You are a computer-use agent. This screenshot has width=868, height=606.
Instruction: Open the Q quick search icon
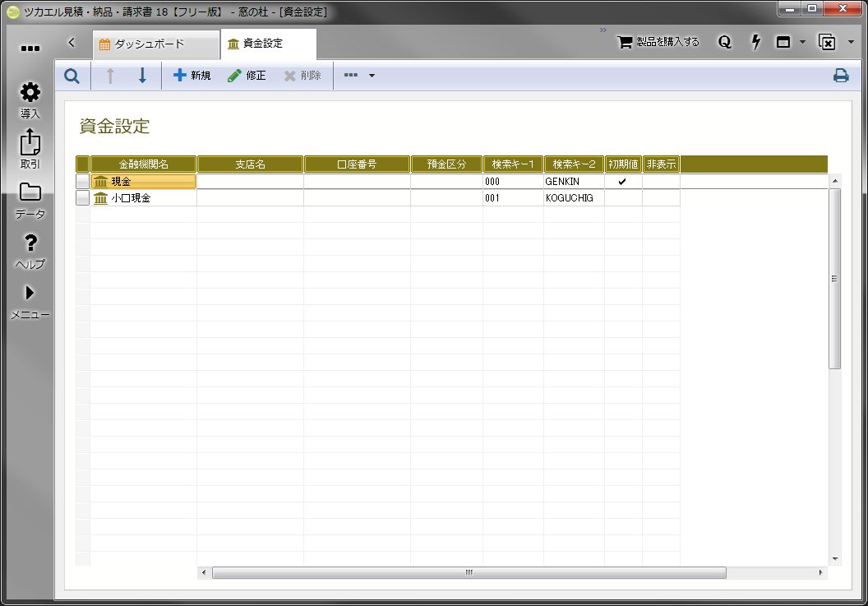tap(725, 42)
